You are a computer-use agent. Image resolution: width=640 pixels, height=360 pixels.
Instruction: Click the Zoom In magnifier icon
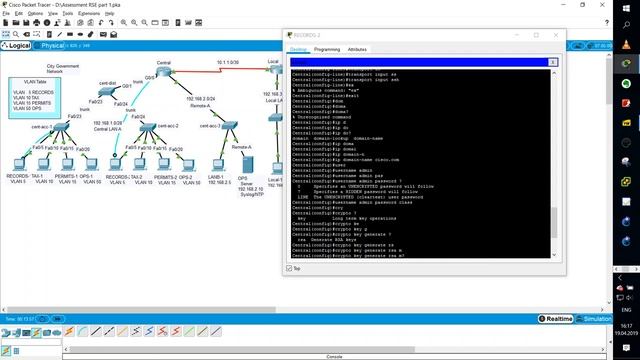click(x=124, y=23)
